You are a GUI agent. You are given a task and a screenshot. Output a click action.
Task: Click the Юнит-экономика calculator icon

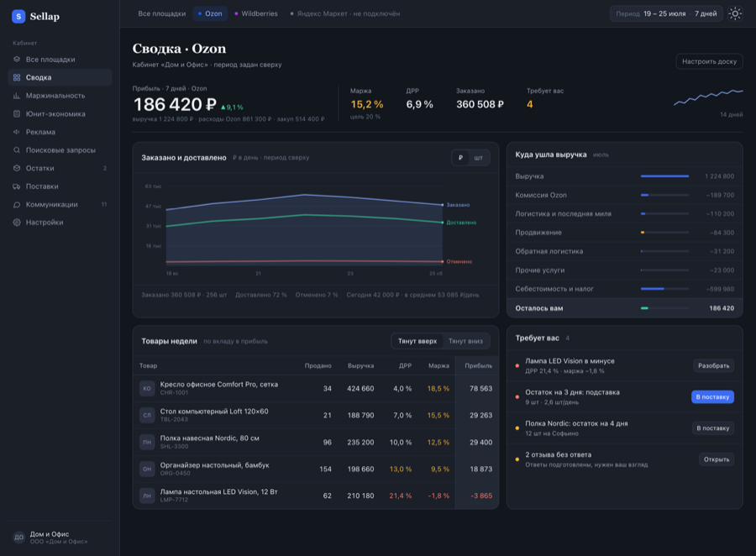(x=17, y=114)
